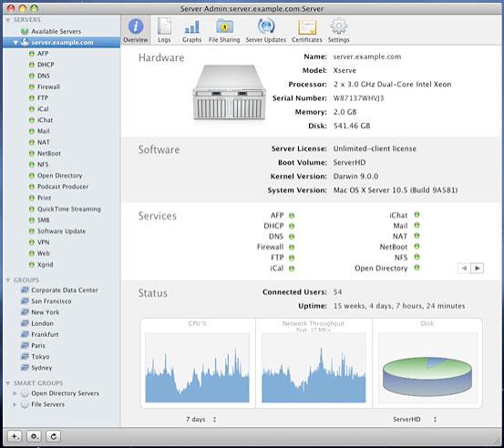Screen dimensions: 504x448
Task: Click the Firewall status indicator in Services
Action: click(x=292, y=248)
